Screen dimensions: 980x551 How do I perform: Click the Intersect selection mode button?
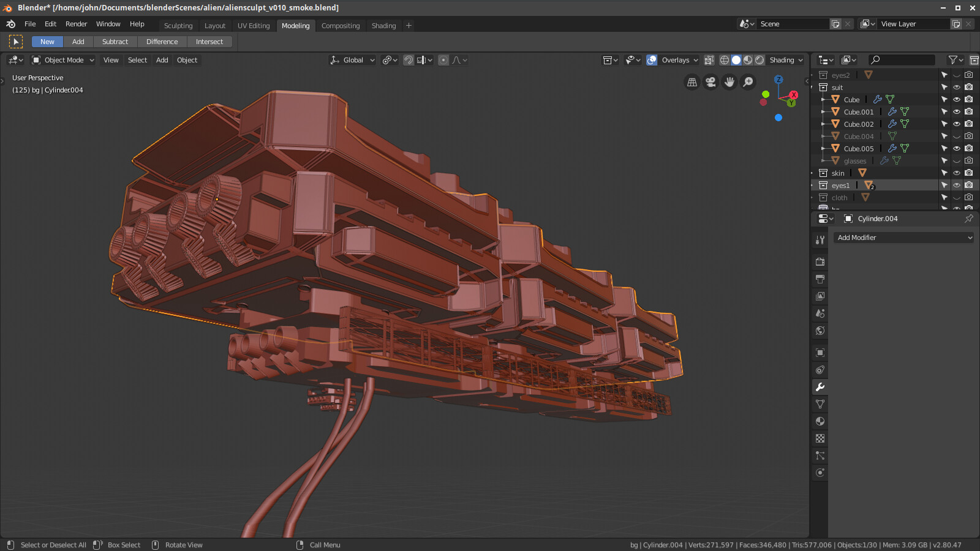[x=209, y=42]
